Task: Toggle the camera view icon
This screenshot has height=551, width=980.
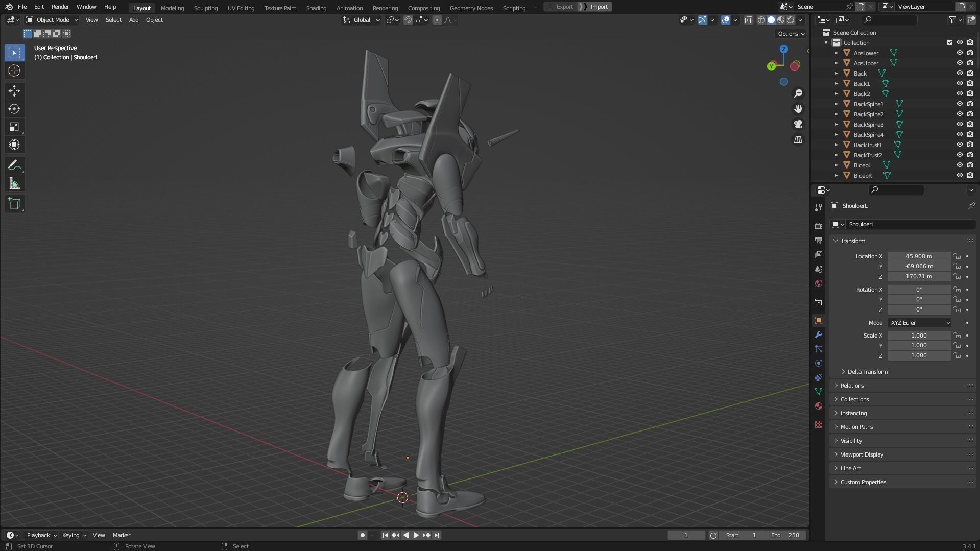Action: [x=798, y=124]
